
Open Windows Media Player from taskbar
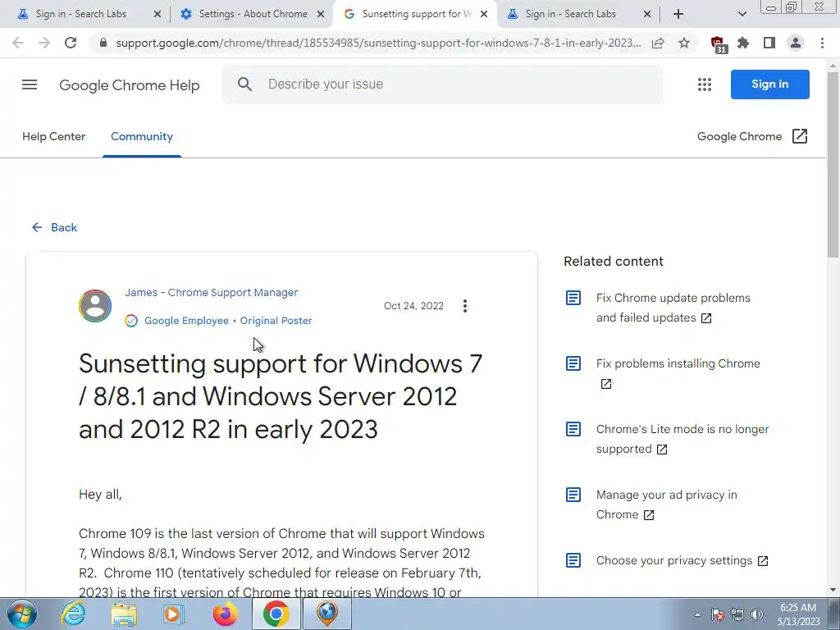click(x=174, y=614)
